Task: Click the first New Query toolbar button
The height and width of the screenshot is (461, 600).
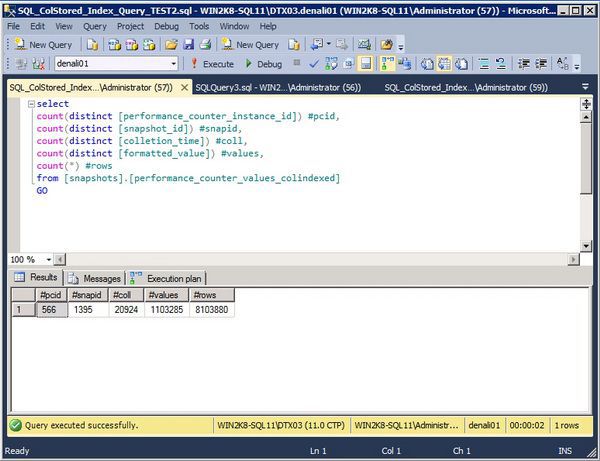Action: click(43, 45)
